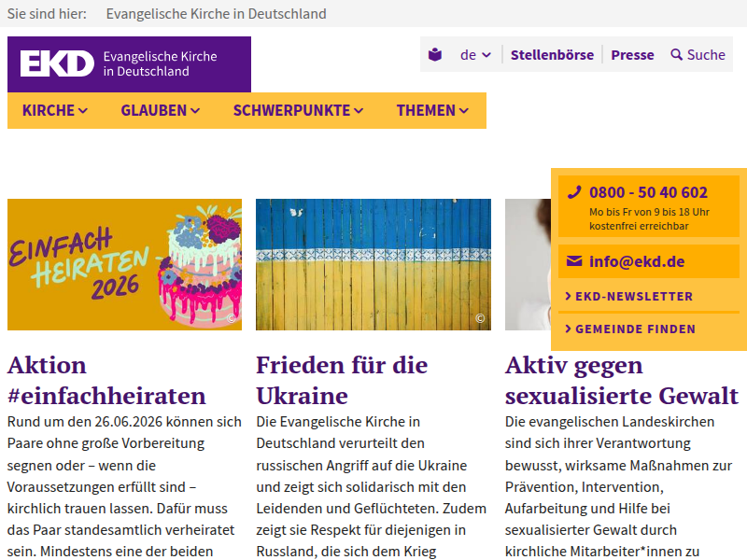Image resolution: width=747 pixels, height=560 pixels.
Task: Click the phone icon in the contact box
Action: click(x=574, y=192)
